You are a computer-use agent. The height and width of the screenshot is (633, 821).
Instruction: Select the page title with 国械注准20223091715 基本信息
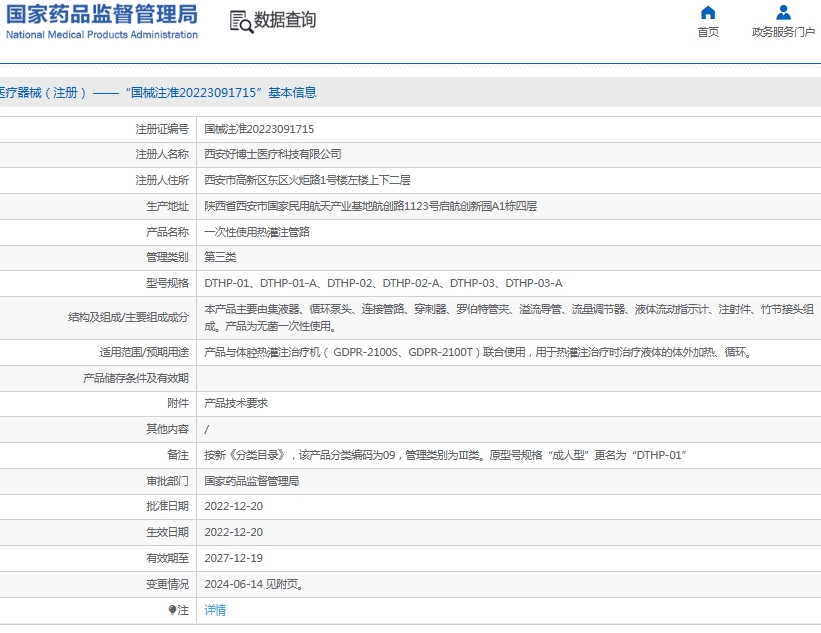point(158,93)
